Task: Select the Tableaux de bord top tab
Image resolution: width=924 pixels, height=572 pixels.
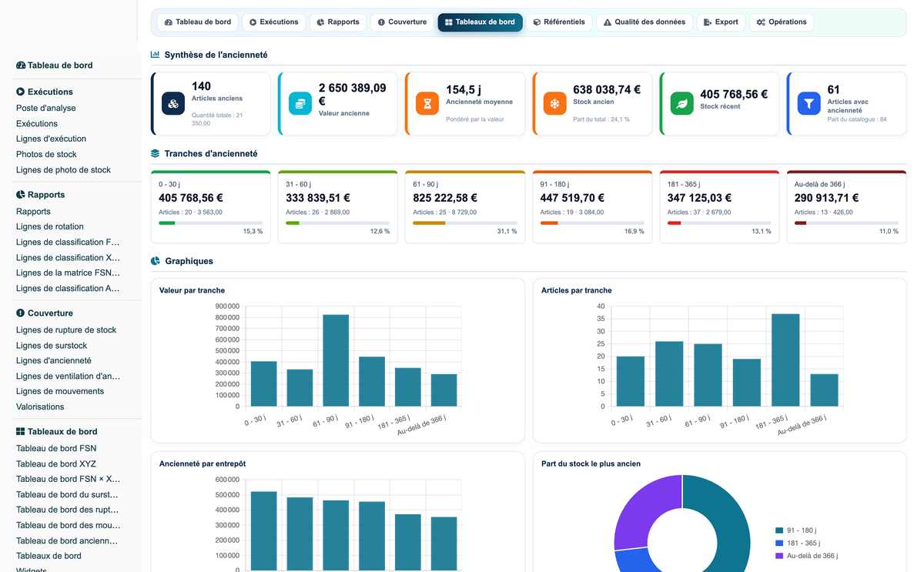Action: point(480,22)
